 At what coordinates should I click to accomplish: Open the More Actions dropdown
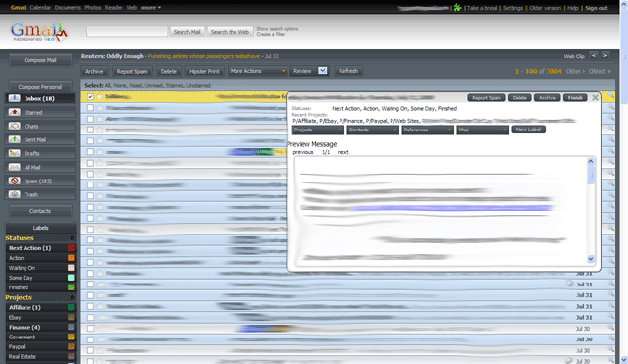tap(257, 71)
